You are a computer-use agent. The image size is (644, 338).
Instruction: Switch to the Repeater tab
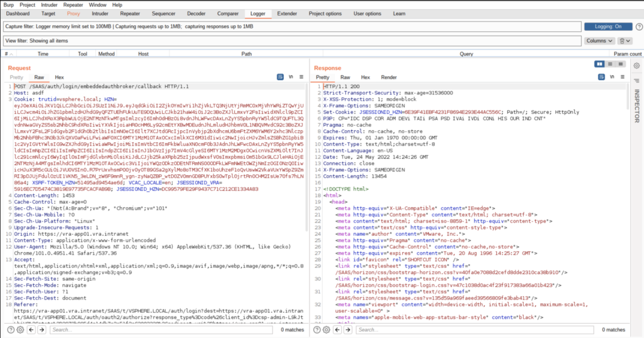click(x=130, y=13)
